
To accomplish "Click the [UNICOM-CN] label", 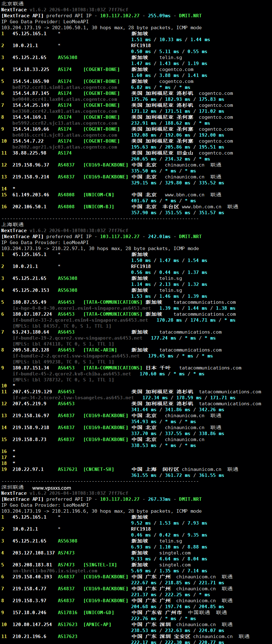I will coord(99,195).
